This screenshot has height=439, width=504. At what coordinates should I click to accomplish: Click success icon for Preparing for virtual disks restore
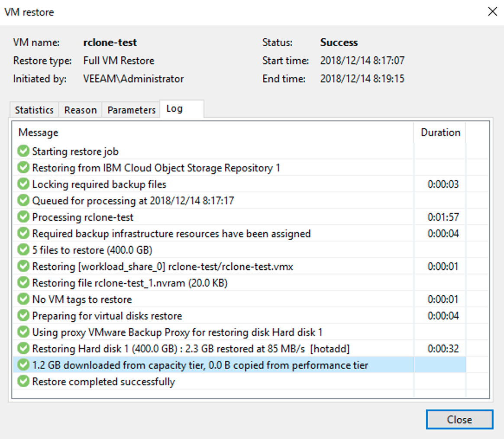pos(23,316)
